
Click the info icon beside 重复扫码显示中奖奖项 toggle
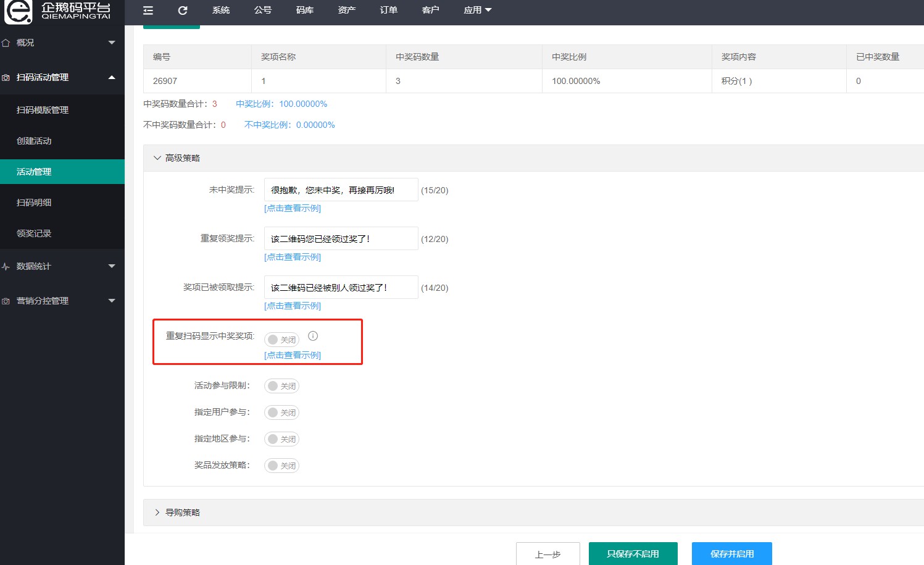click(313, 336)
